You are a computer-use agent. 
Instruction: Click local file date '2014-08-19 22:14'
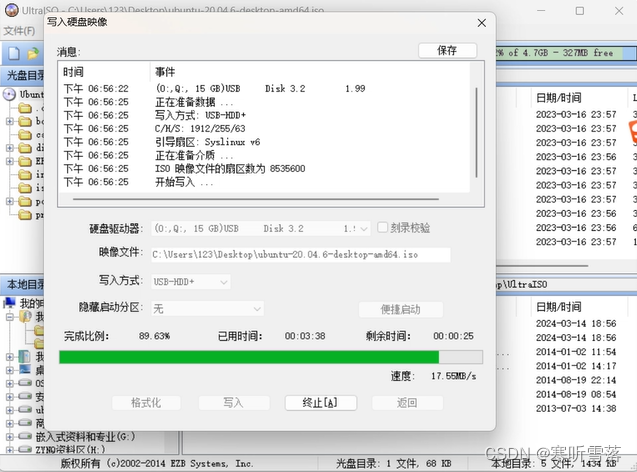coord(576,380)
